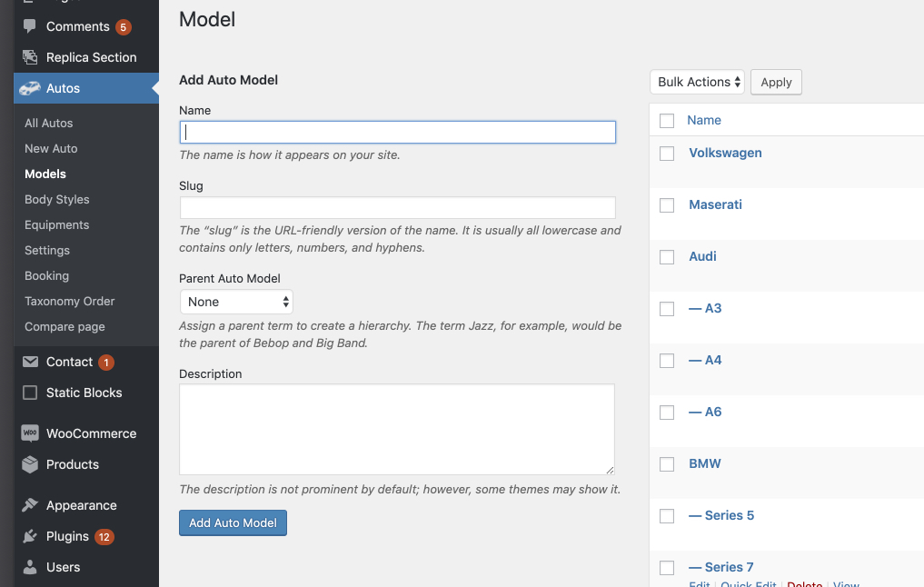Open the A3 model link
This screenshot has width=924, height=587.
tap(705, 308)
